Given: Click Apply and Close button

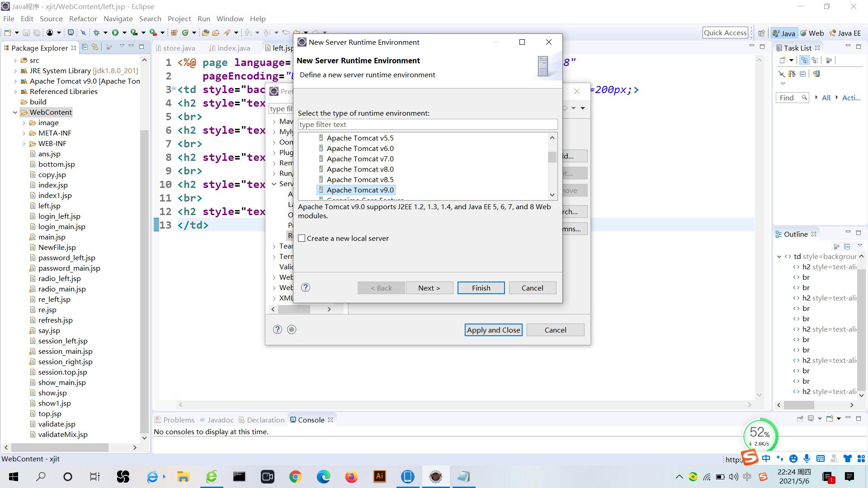Looking at the screenshot, I should 494,330.
